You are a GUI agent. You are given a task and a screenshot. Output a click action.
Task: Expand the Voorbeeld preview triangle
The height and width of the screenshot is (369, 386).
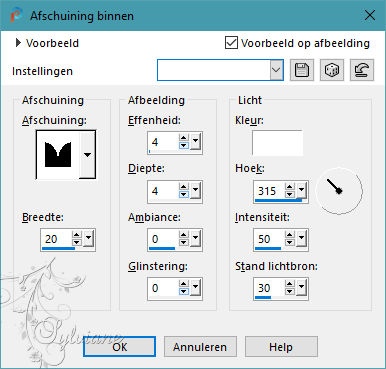click(18, 43)
